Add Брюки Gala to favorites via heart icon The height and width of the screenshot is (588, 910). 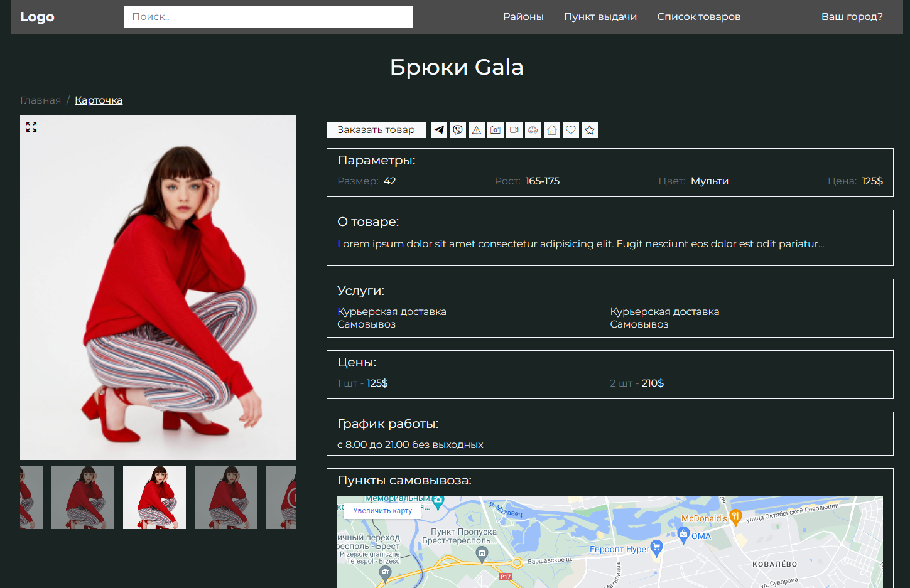point(570,130)
